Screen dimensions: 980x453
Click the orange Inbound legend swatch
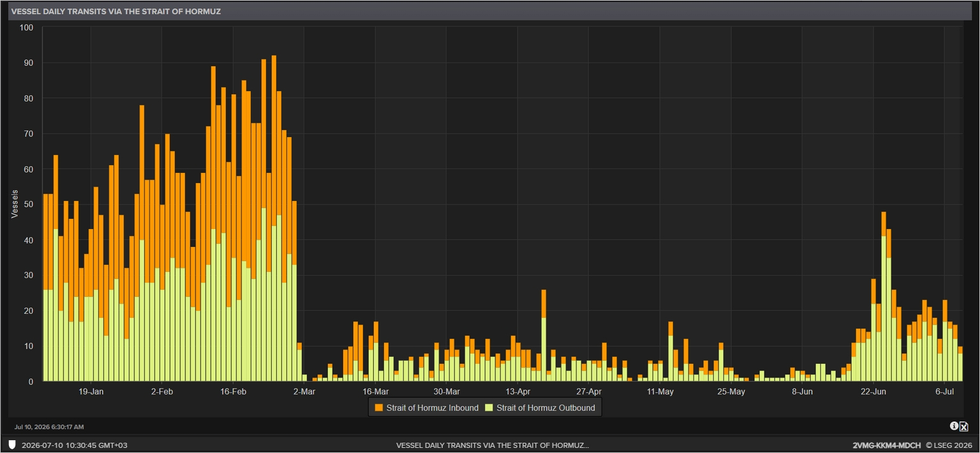379,408
